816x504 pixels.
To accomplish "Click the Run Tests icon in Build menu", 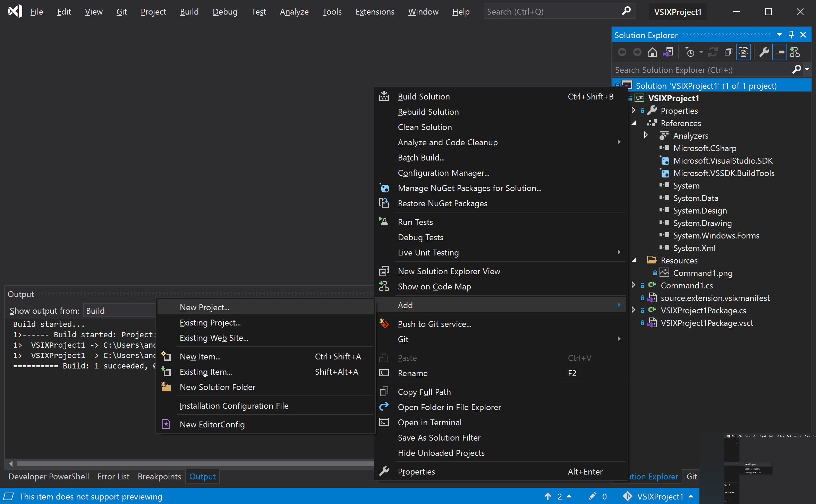I will tap(384, 221).
